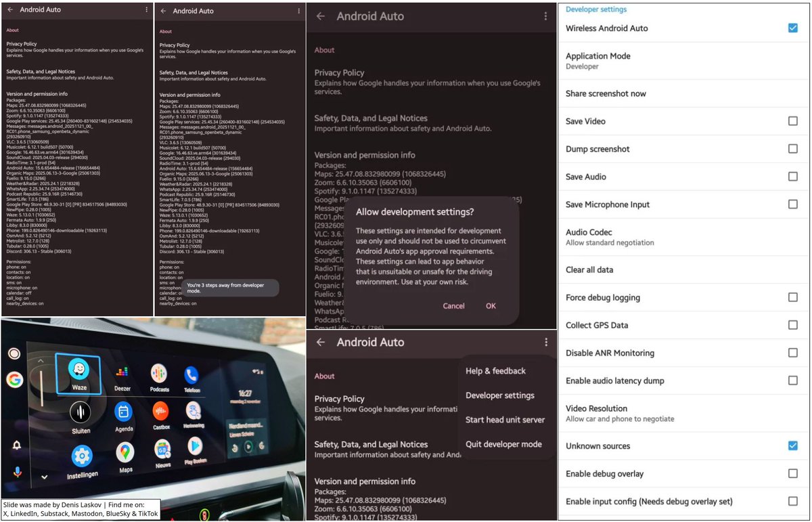This screenshot has height=522, width=812.
Task: Choose Developer settings from popup menu
Action: tap(499, 395)
